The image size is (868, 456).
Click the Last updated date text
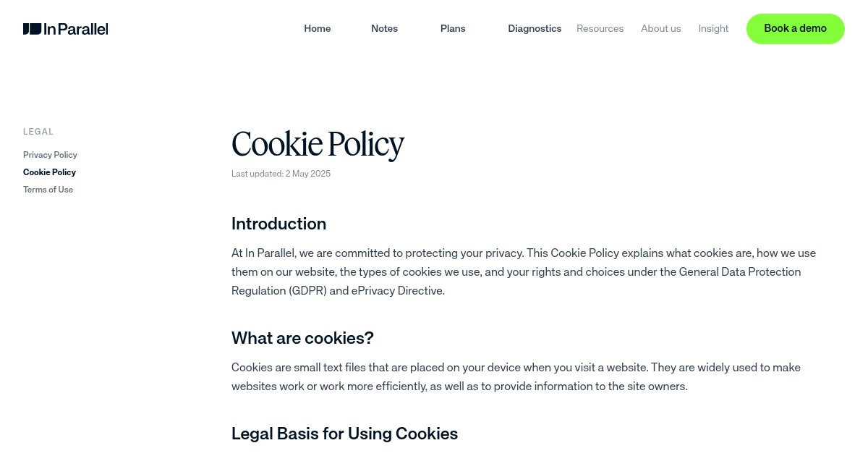281,174
